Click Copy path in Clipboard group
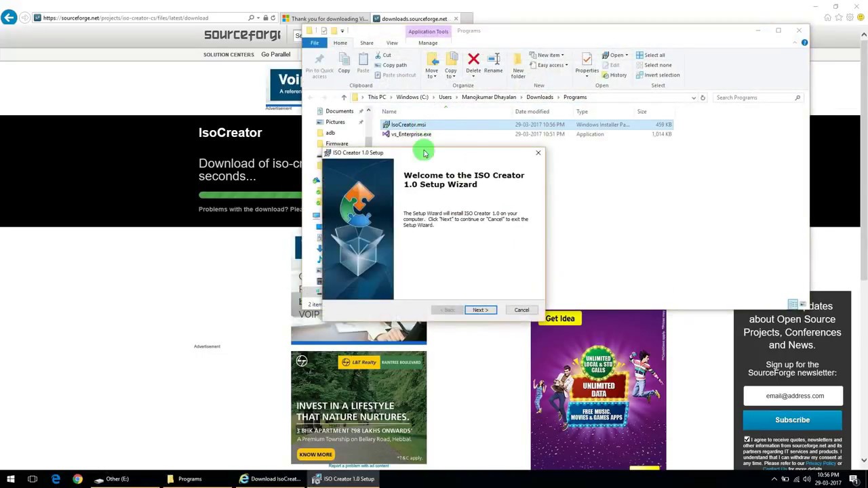This screenshot has width=868, height=488. point(391,65)
